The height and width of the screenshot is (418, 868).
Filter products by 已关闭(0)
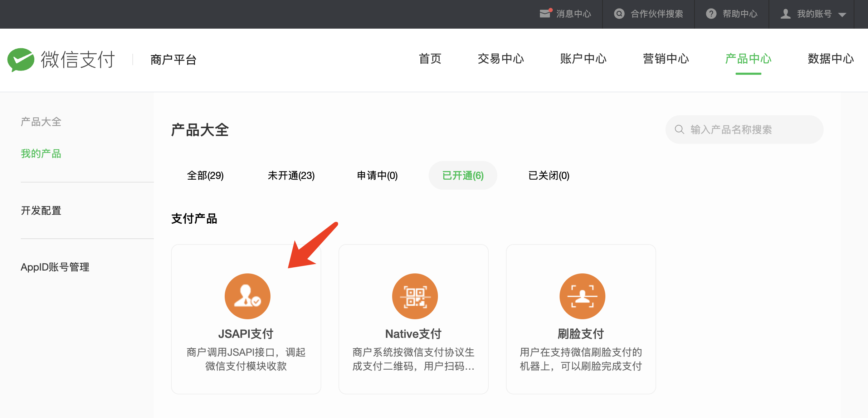point(549,175)
